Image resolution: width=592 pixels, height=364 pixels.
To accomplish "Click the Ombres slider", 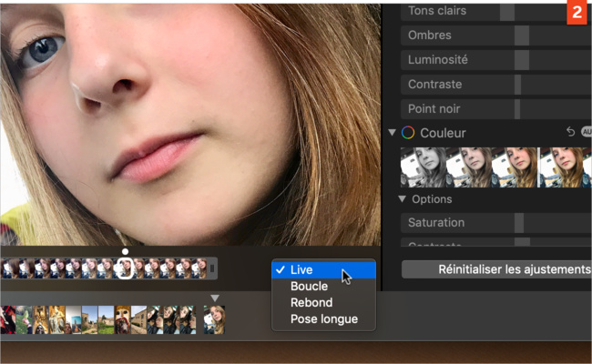I will [x=496, y=35].
